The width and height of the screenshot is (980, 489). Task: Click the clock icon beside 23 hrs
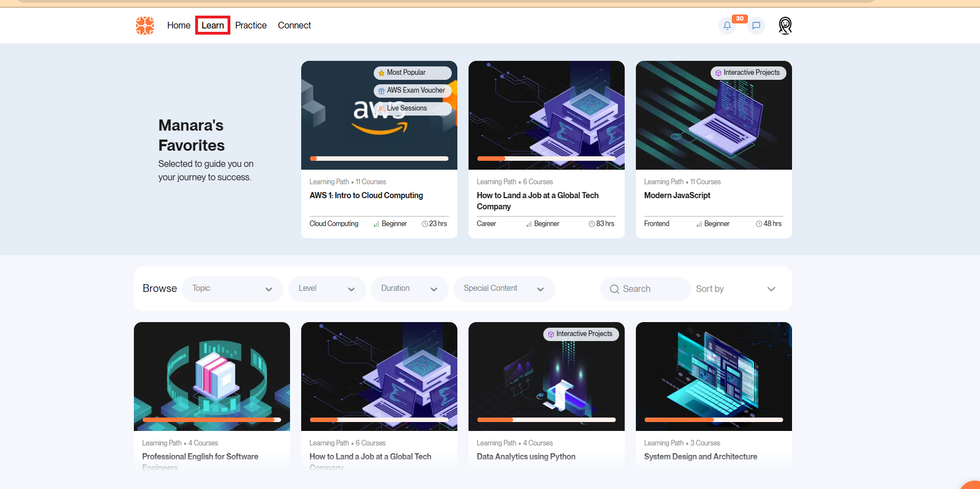pos(425,224)
